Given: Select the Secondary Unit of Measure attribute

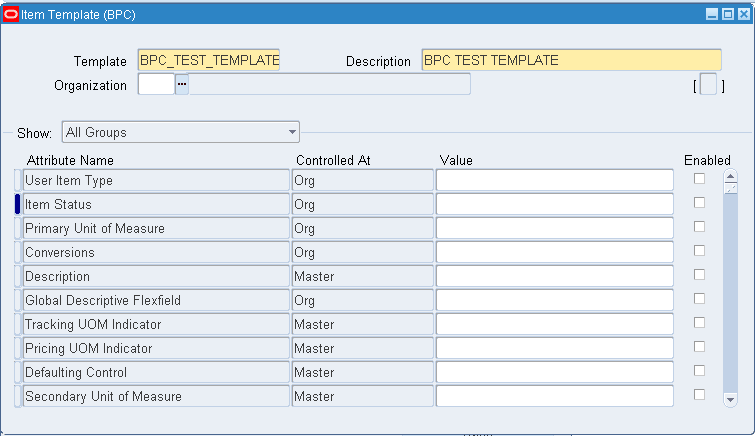Looking at the screenshot, I should point(156,396).
